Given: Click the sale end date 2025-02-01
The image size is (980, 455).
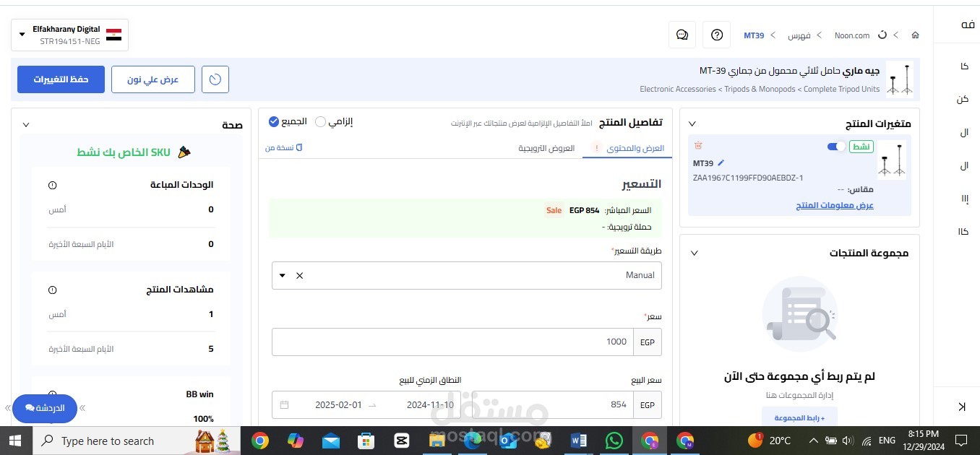Looking at the screenshot, I should coord(338,404).
